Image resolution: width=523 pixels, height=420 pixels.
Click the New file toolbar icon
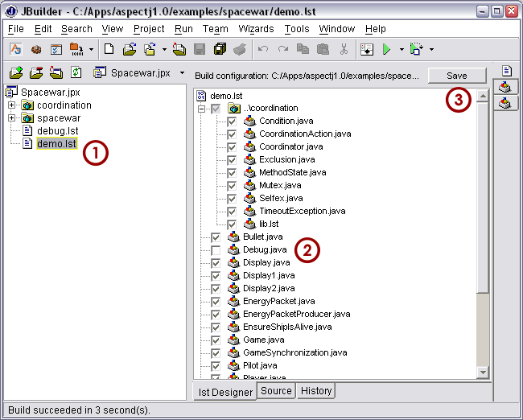click(109, 49)
